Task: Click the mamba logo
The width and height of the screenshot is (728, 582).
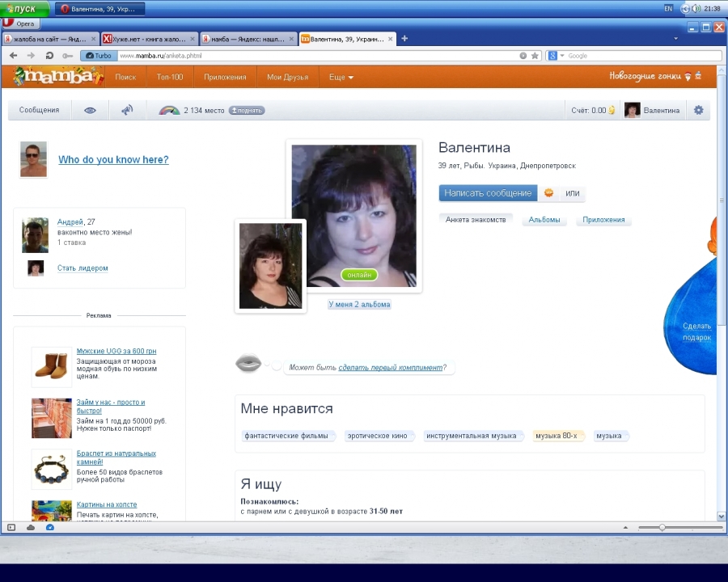Action: [x=58, y=77]
